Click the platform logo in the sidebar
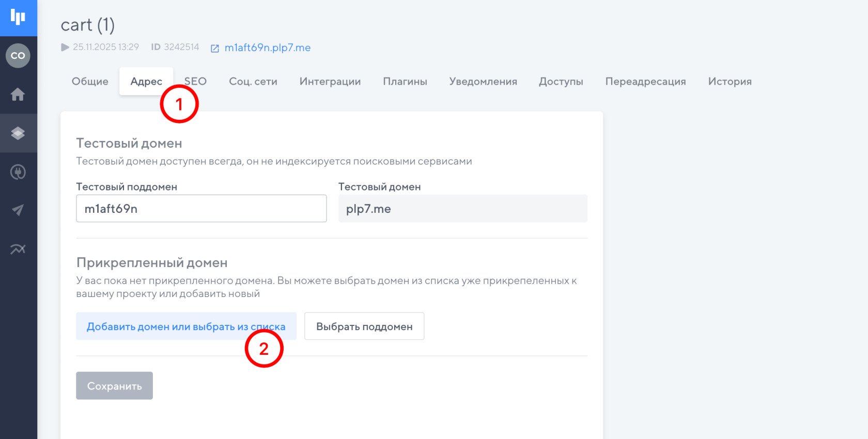 click(18, 18)
